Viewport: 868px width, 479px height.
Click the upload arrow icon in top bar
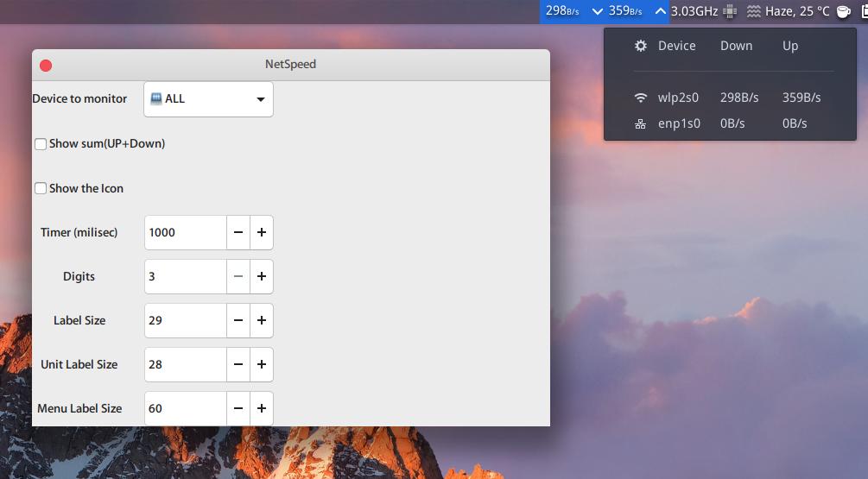[661, 11]
